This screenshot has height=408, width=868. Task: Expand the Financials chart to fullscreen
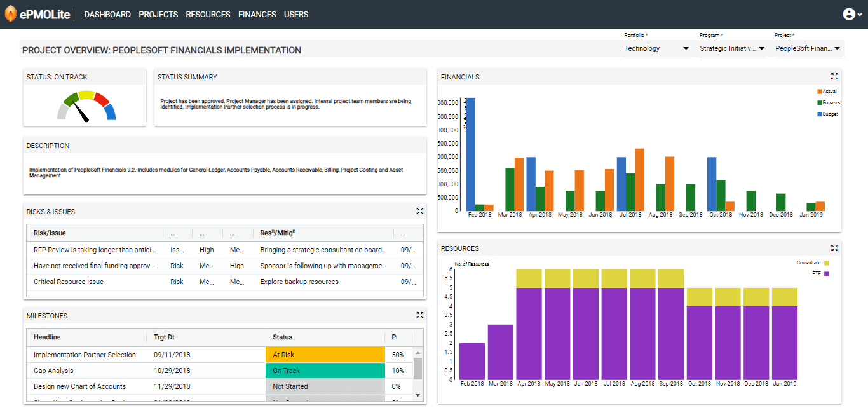pyautogui.click(x=834, y=76)
